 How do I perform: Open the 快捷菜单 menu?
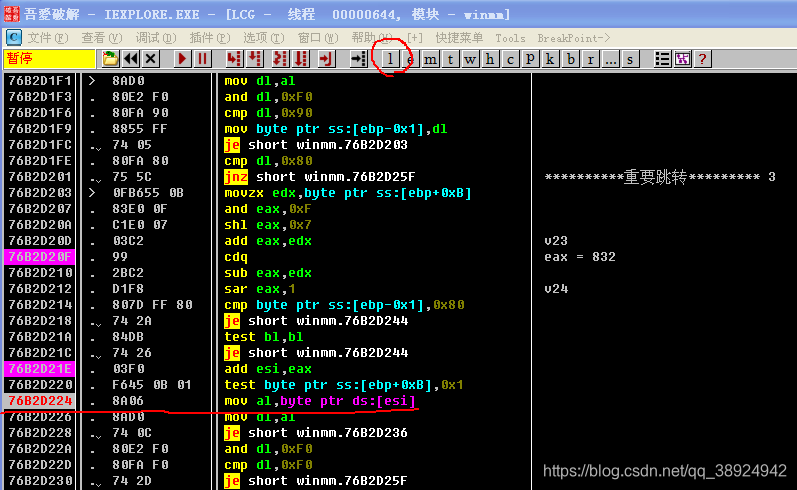click(x=459, y=38)
